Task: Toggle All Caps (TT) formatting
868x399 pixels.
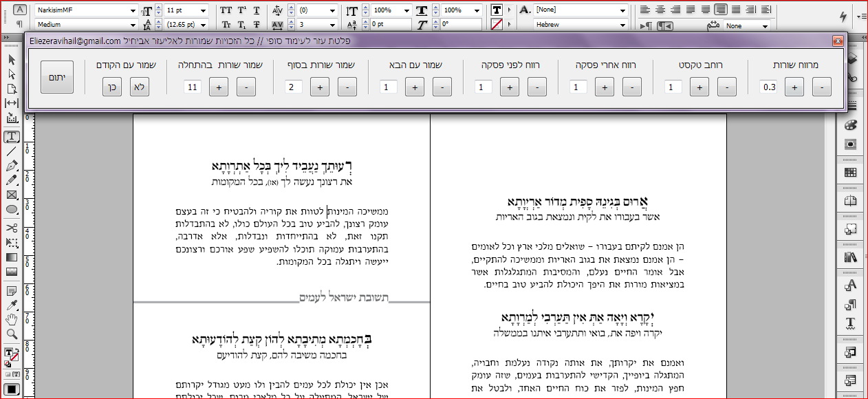Action: (x=226, y=10)
